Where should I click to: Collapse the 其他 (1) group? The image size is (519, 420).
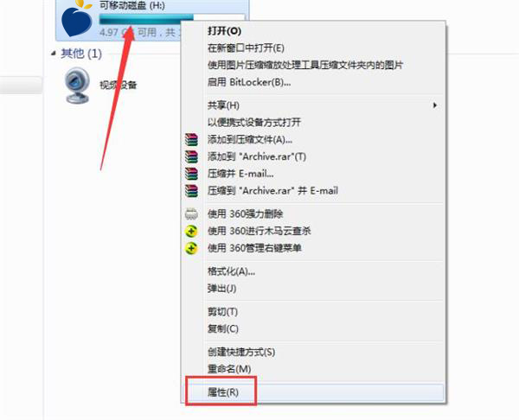(x=54, y=54)
